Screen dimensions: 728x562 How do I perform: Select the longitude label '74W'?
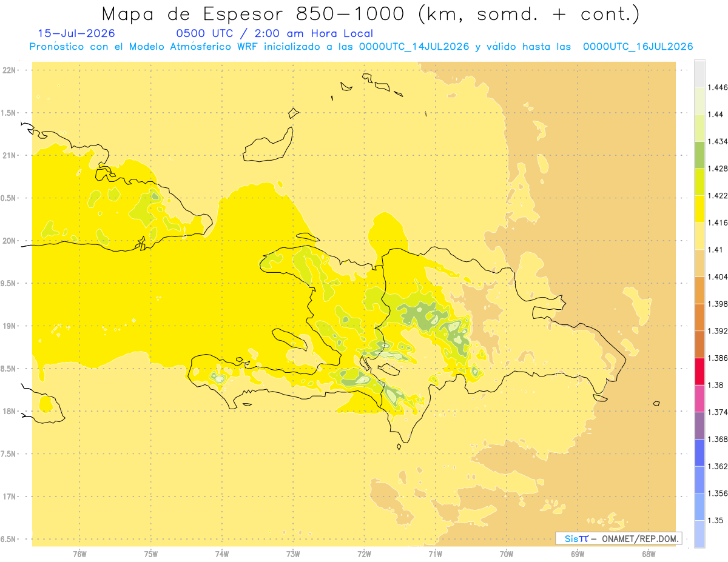222,554
